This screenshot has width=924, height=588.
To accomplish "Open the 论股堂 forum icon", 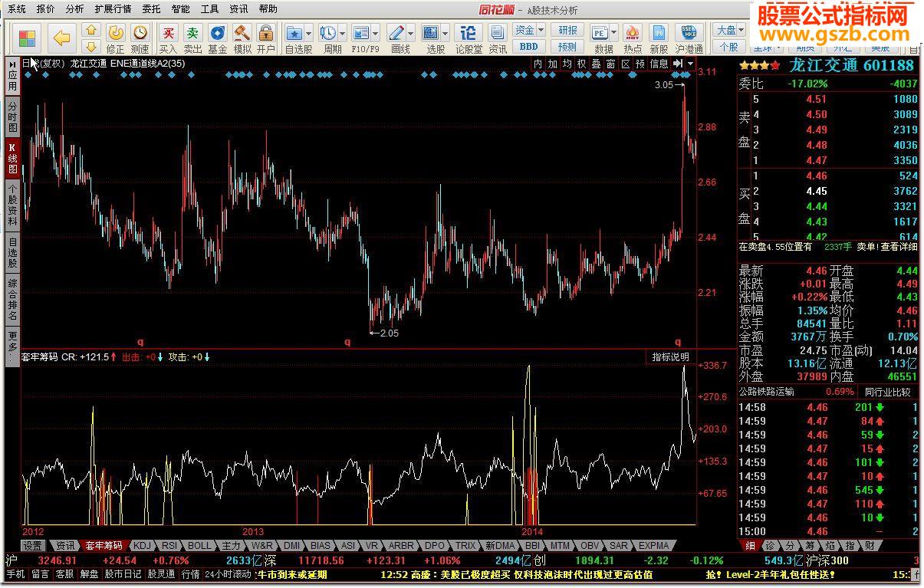I will click(x=469, y=38).
